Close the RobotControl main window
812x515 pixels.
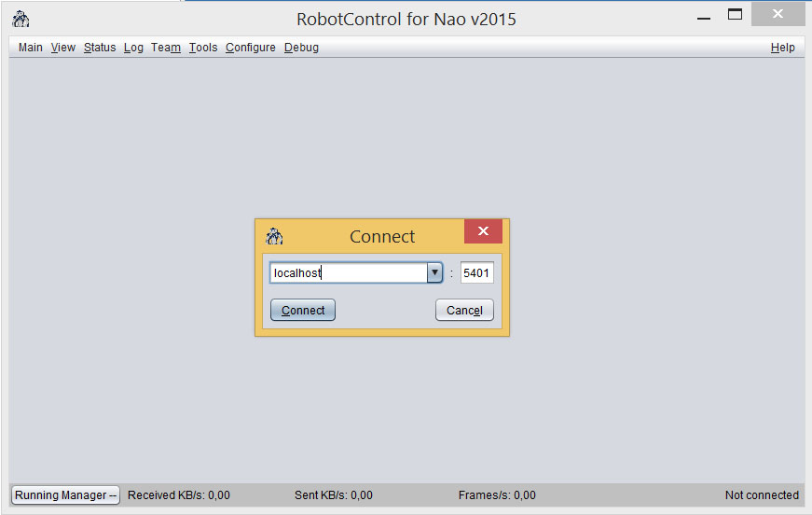778,14
